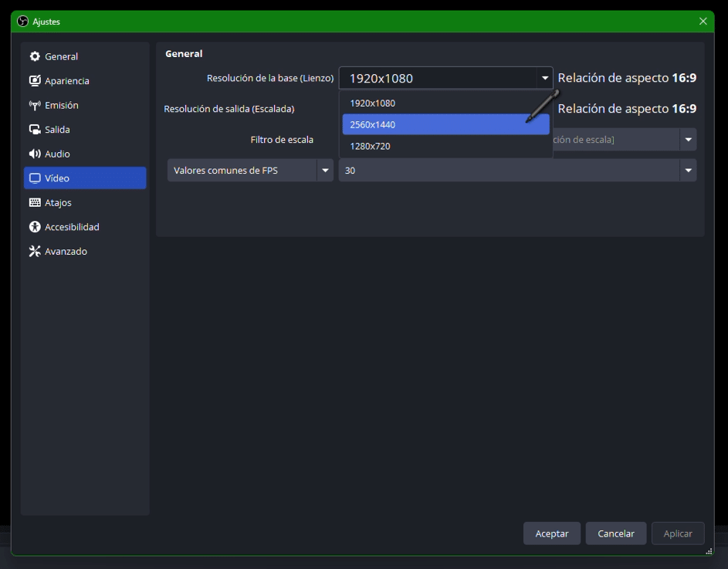Click the Avanzado tools icon

click(35, 251)
